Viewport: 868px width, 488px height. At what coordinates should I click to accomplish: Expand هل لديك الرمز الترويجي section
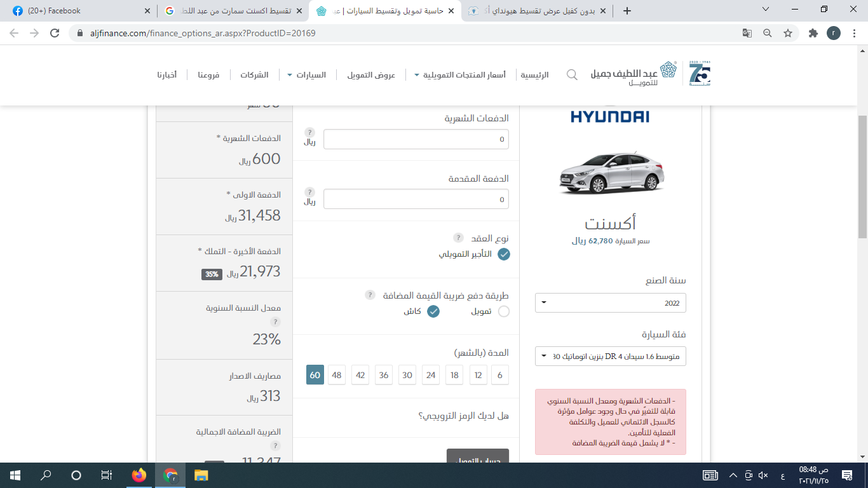463,416
